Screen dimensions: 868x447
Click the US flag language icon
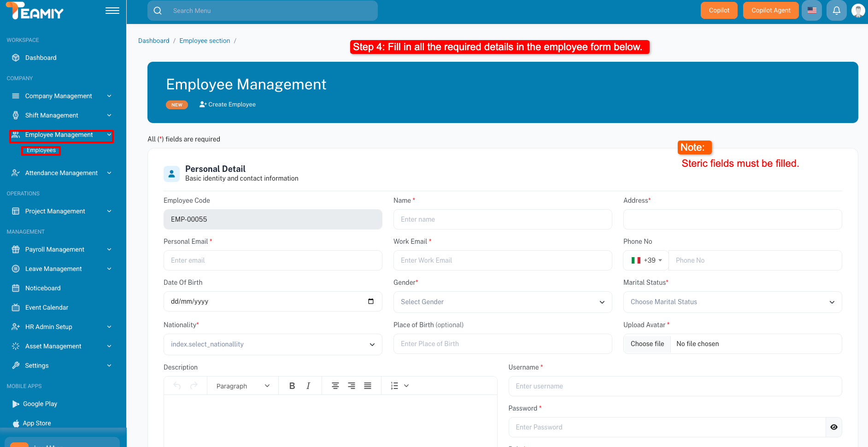(812, 11)
